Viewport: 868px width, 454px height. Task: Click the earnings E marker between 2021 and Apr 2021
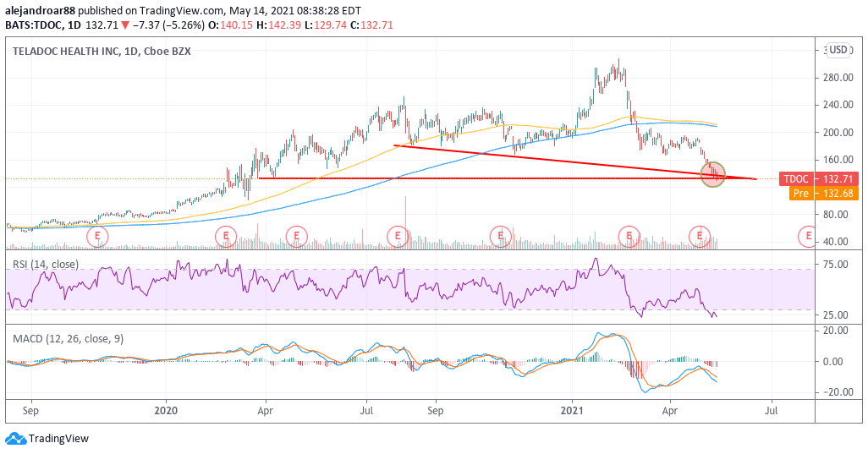click(x=629, y=236)
